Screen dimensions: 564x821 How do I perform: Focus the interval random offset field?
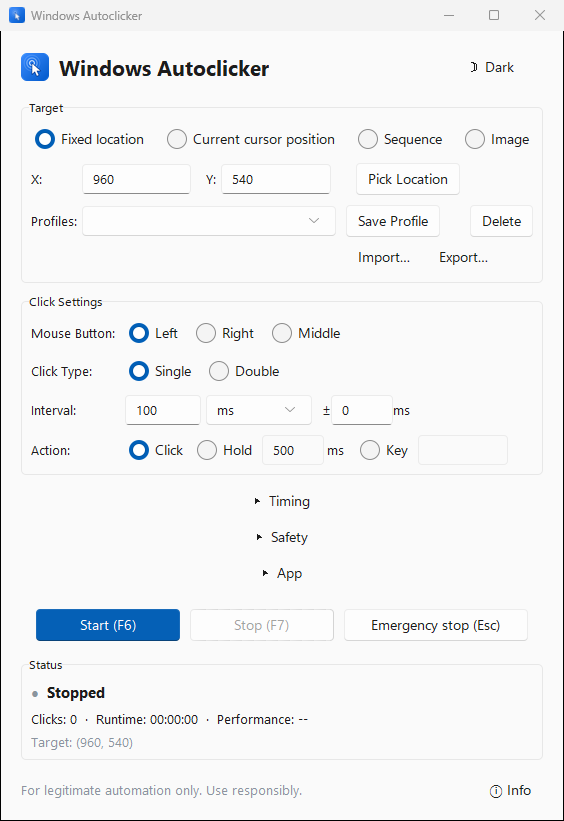tap(362, 410)
